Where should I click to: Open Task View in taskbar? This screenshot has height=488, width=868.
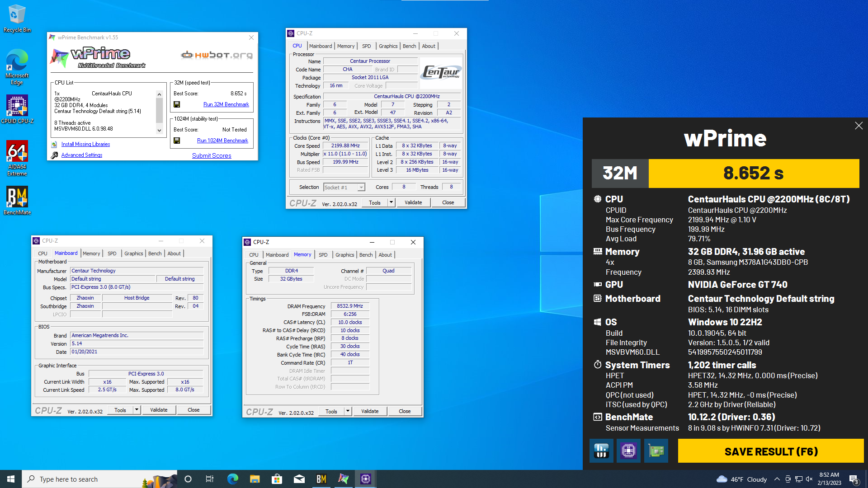pos(210,479)
